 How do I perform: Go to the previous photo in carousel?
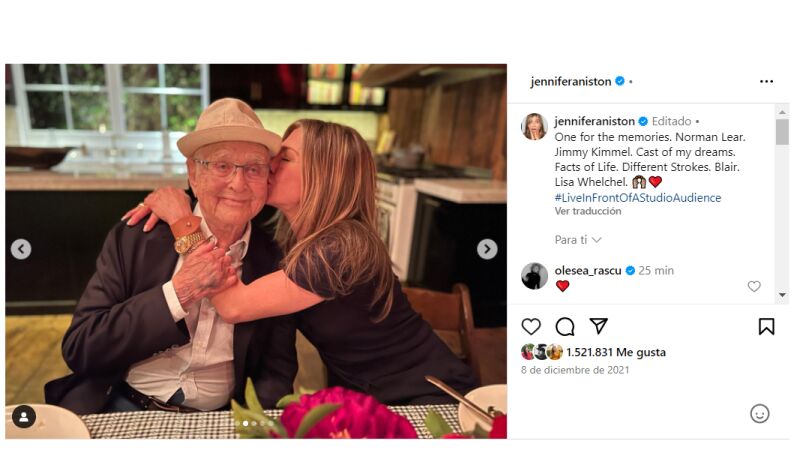click(x=21, y=249)
